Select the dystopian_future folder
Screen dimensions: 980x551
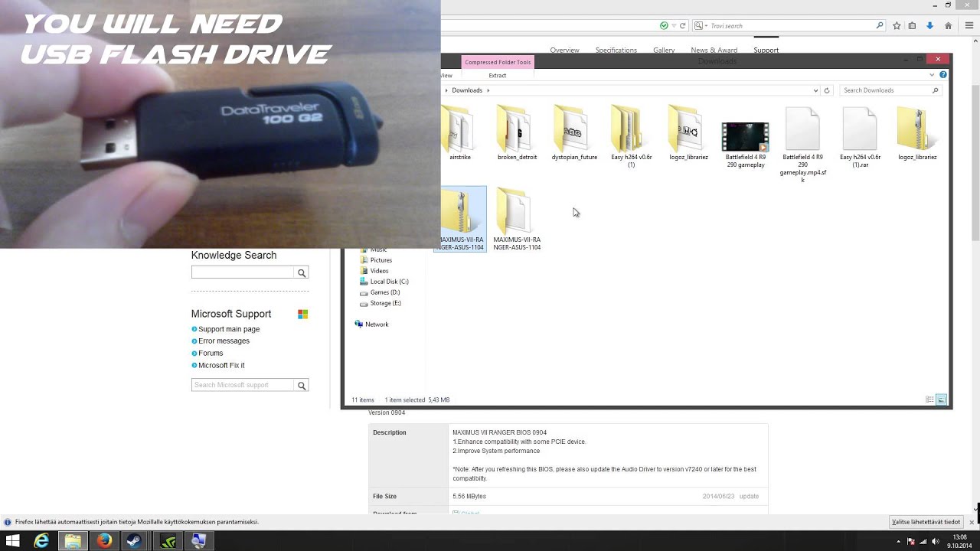tap(574, 134)
